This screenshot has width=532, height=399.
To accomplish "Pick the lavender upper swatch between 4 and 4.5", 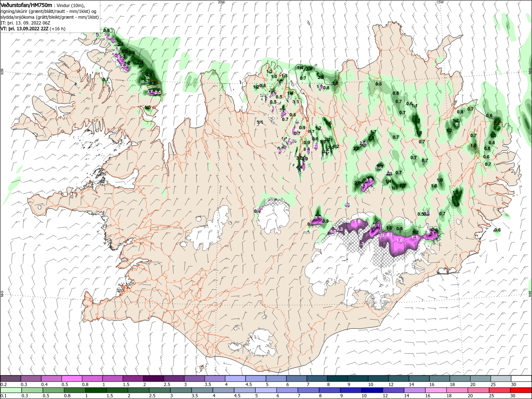I will (x=235, y=379).
